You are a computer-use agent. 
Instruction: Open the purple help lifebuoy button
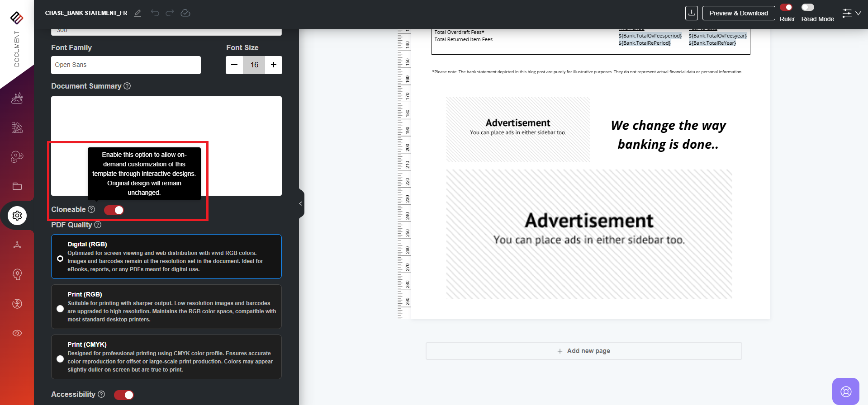point(845,391)
